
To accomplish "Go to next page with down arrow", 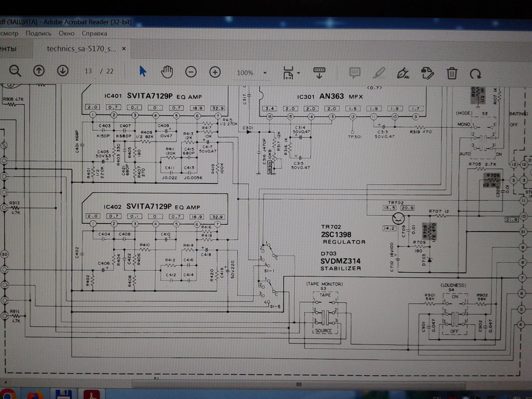I will tap(63, 71).
